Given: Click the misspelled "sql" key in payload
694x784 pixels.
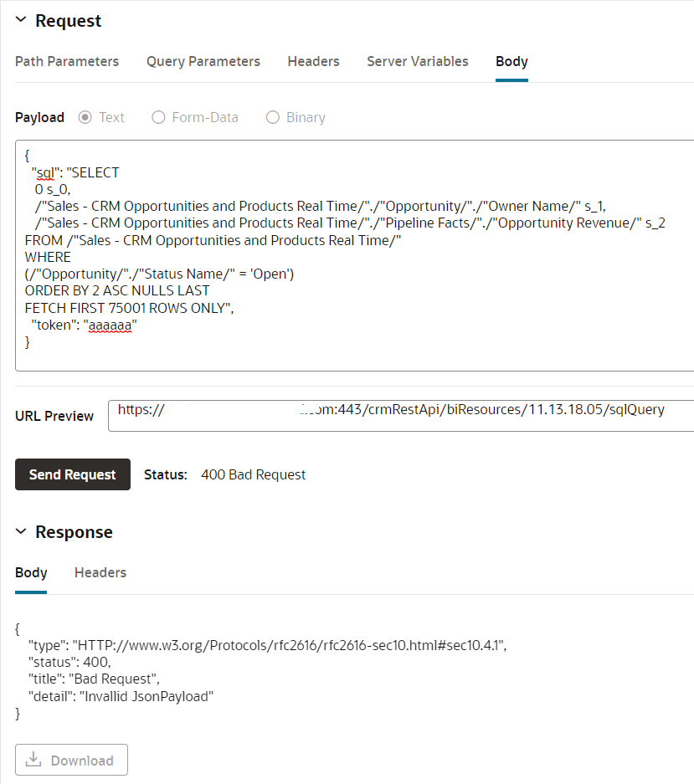Looking at the screenshot, I should click(45, 173).
